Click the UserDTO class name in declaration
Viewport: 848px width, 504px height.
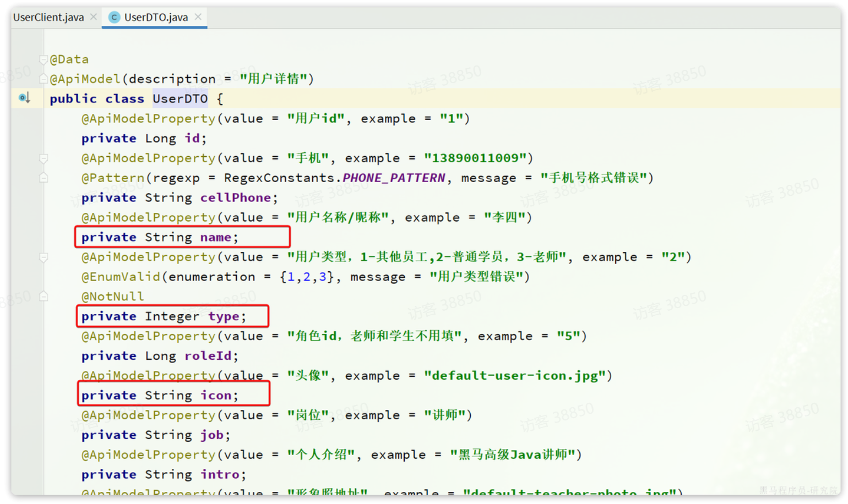180,99
